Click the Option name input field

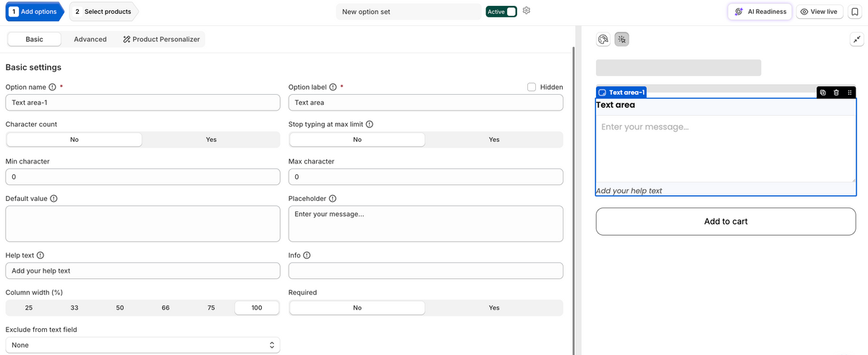[142, 103]
